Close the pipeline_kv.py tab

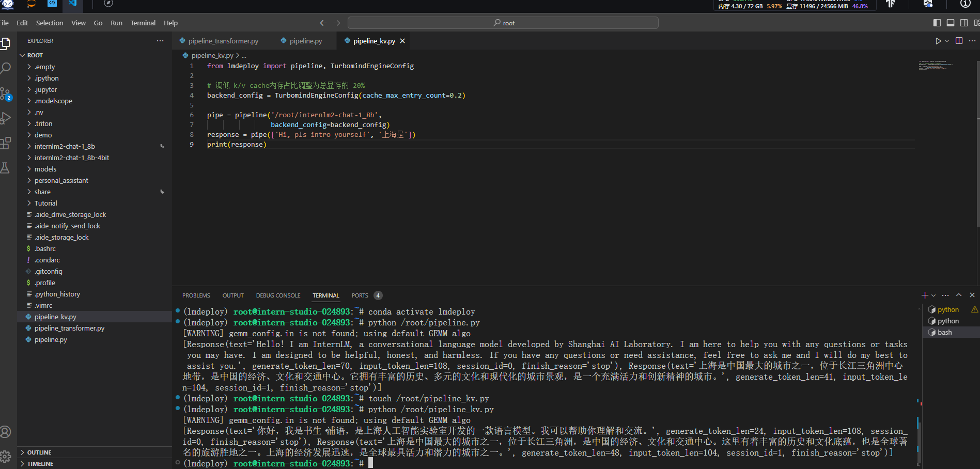tap(402, 41)
